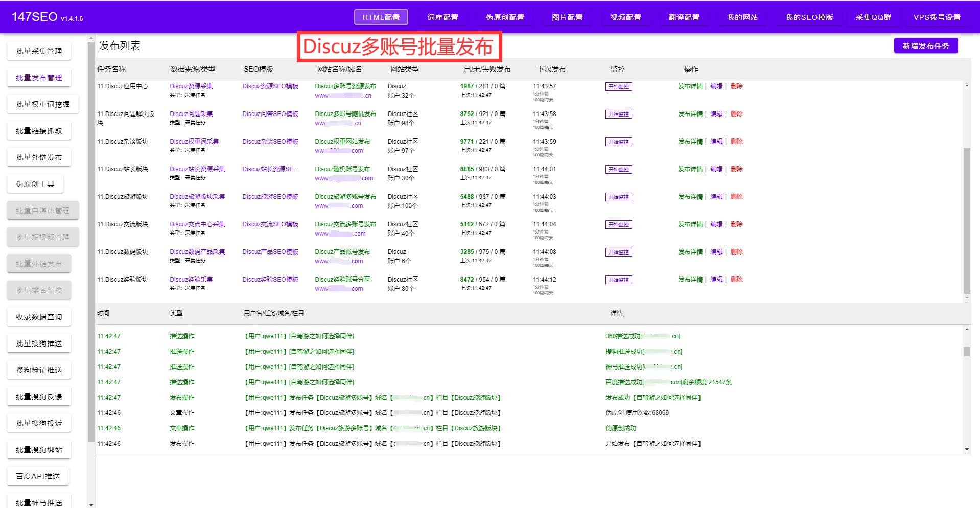Open Discuz旅游SEO模板 link
Screen dimensions: 980x508
tap(270, 197)
